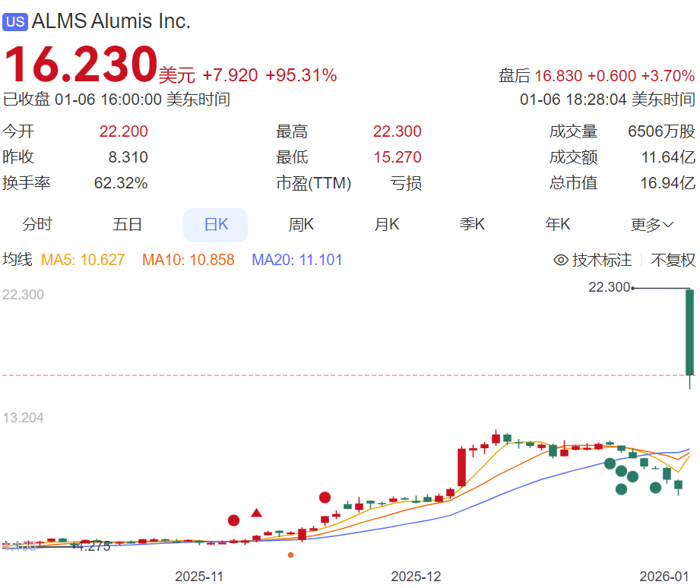Click the large red circle marker near 2025-11
This screenshot has height=588, width=700.
click(x=233, y=520)
